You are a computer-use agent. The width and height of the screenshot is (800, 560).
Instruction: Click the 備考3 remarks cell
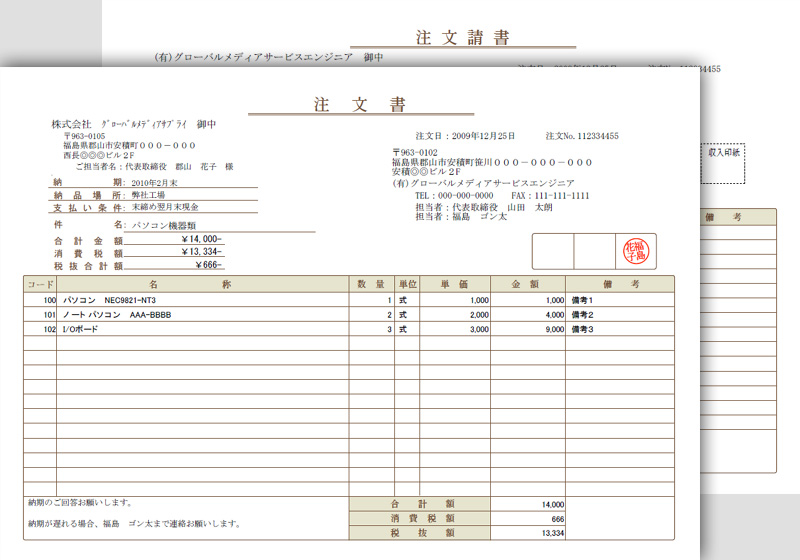pyautogui.click(x=582, y=329)
